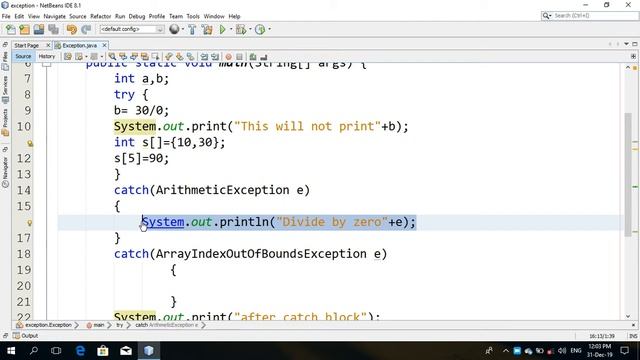Open the Navigate menu

click(x=54, y=16)
